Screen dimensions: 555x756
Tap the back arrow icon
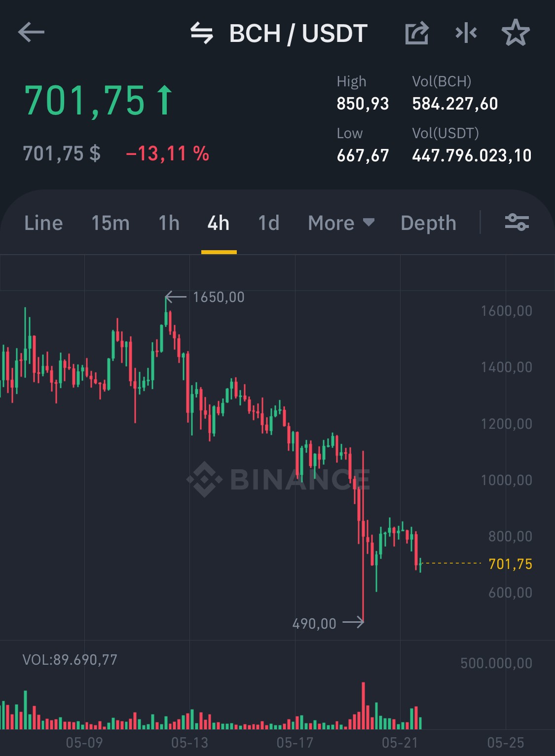(31, 33)
